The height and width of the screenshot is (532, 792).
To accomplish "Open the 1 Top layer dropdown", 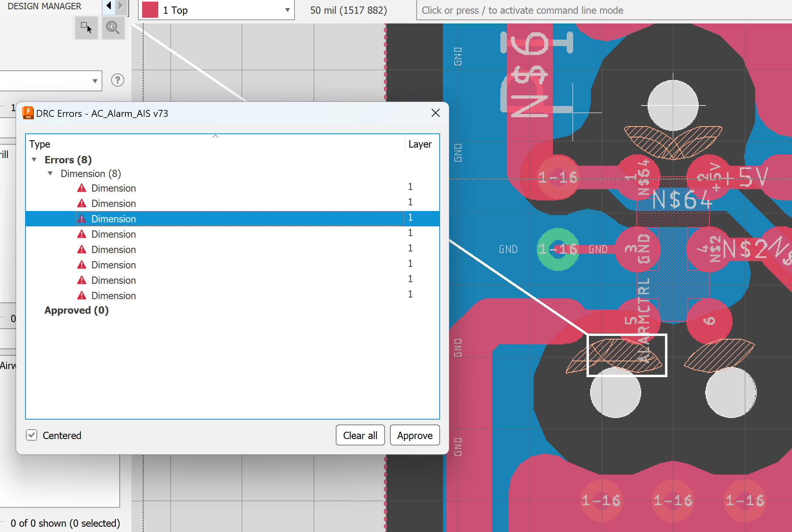I will click(x=287, y=10).
